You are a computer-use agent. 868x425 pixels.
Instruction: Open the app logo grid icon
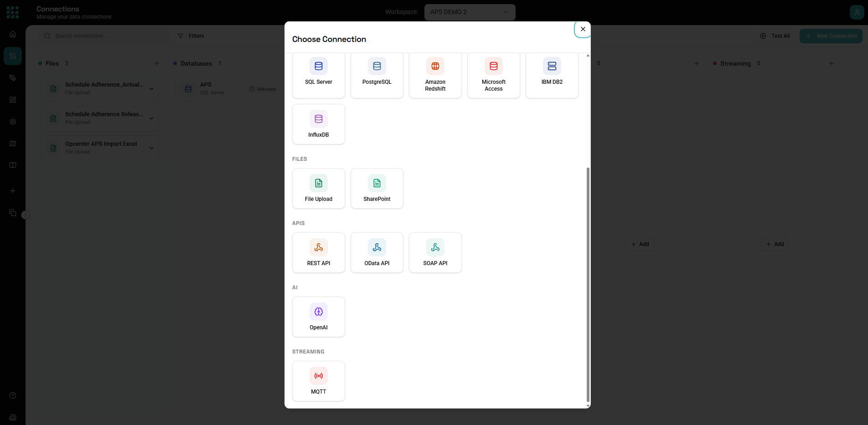click(13, 12)
